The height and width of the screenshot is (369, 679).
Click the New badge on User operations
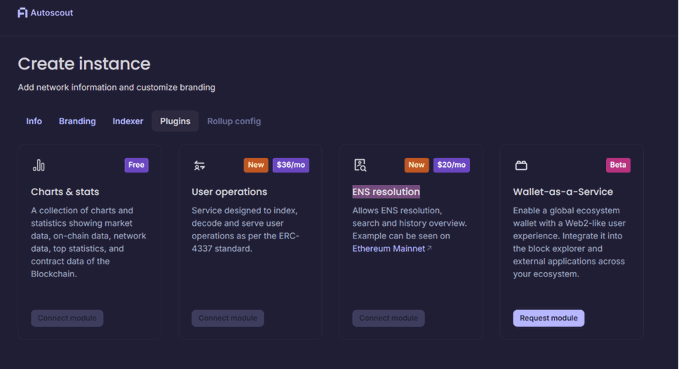coord(256,165)
